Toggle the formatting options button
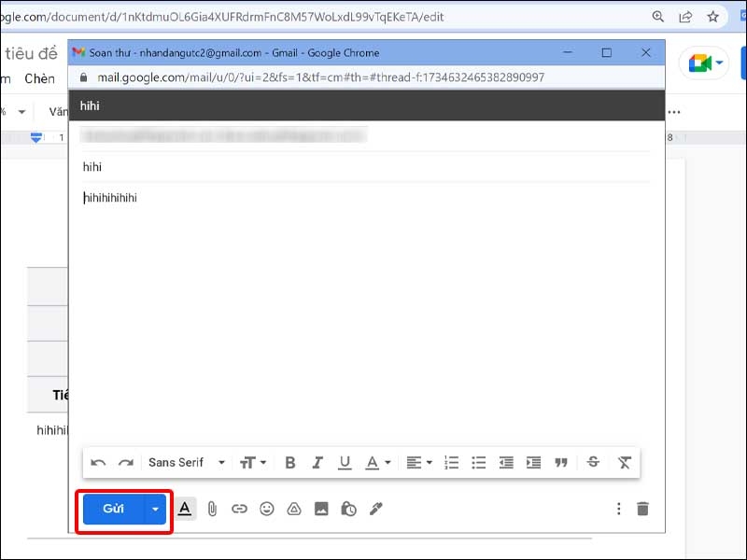The width and height of the screenshot is (747, 560). coord(185,509)
